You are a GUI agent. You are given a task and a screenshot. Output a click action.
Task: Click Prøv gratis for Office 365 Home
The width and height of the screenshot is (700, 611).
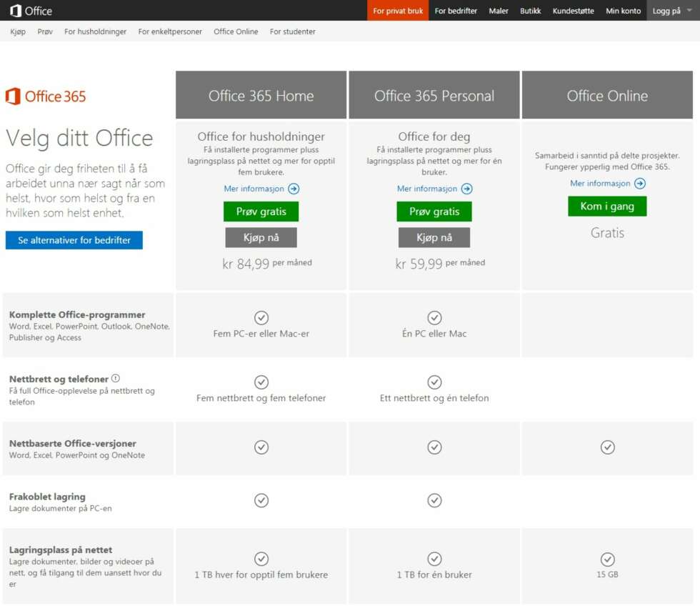261,212
